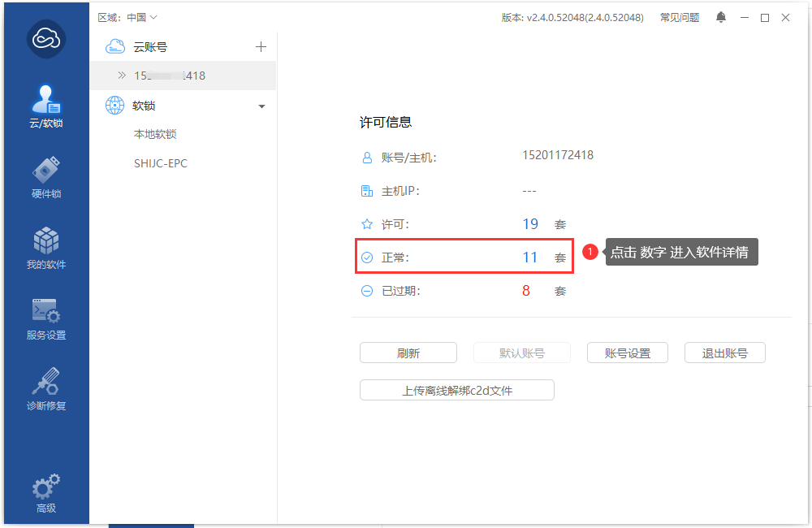Viewport: 812px width, 528px height.
Task: Click normal licenses number 11
Action: click(x=529, y=257)
